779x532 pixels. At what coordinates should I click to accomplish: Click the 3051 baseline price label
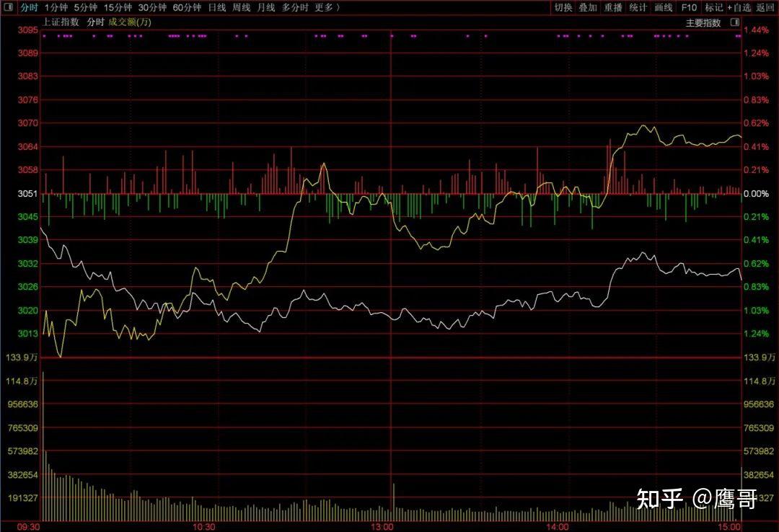pyautogui.click(x=28, y=194)
